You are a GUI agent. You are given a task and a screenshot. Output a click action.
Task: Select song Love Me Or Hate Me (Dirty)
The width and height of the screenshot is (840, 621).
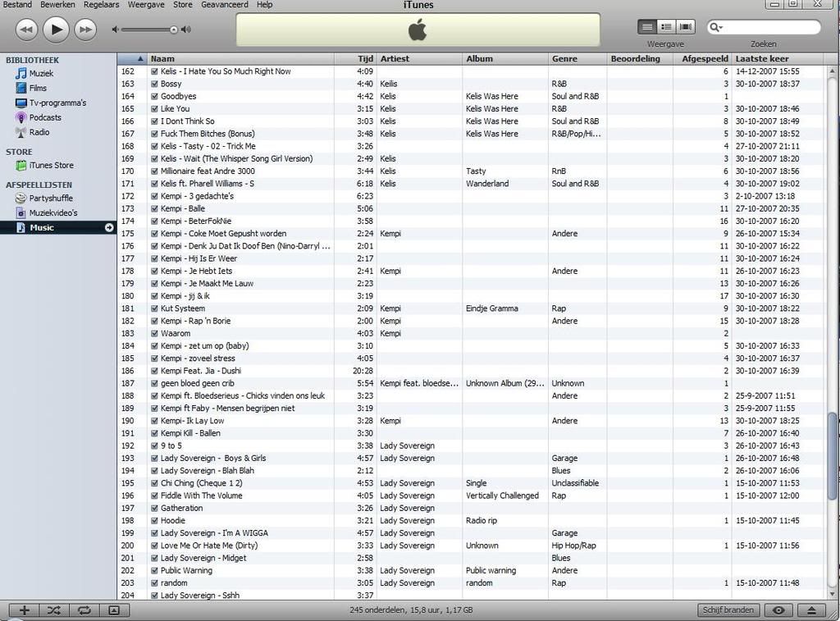point(209,546)
